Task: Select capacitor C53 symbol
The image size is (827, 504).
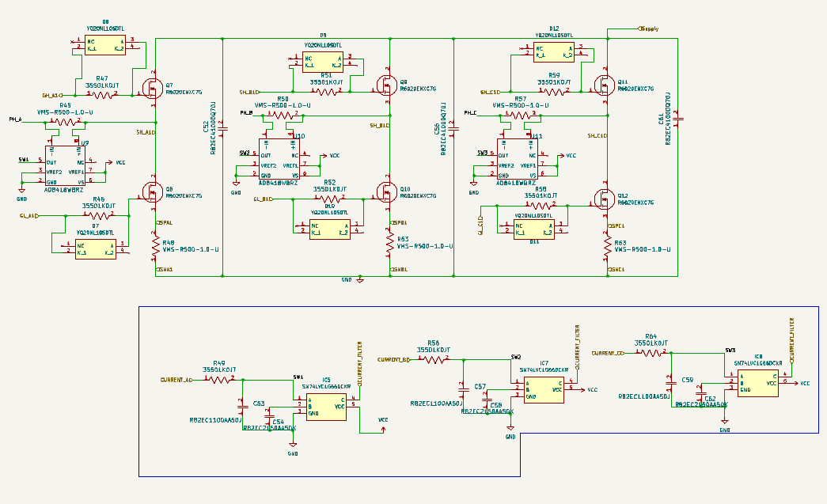Action: pos(243,407)
